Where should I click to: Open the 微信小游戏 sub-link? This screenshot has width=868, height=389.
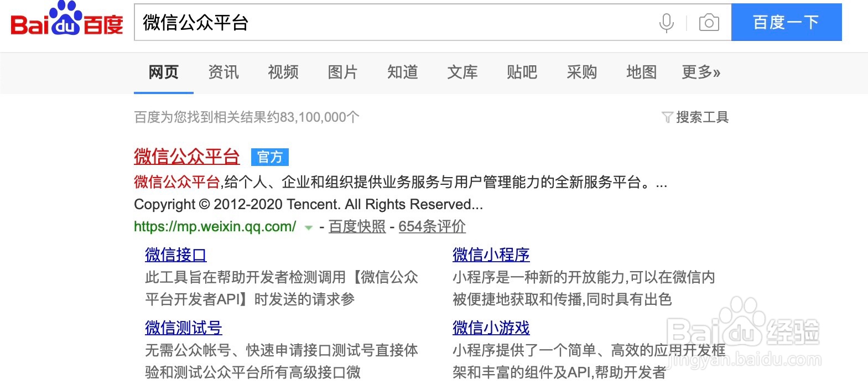pyautogui.click(x=491, y=328)
